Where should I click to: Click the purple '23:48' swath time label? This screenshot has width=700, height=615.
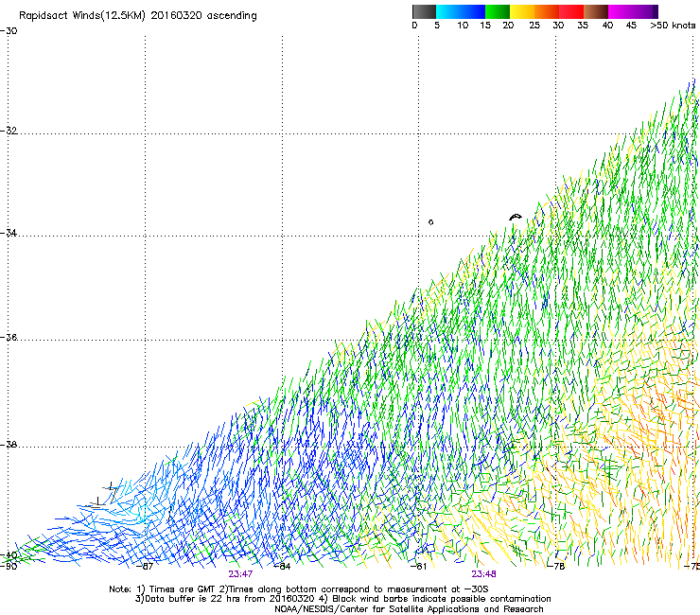(x=484, y=574)
